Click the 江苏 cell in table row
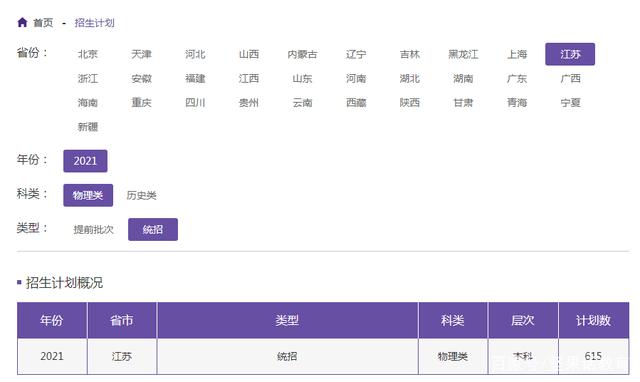This screenshot has width=640, height=382. (x=122, y=356)
